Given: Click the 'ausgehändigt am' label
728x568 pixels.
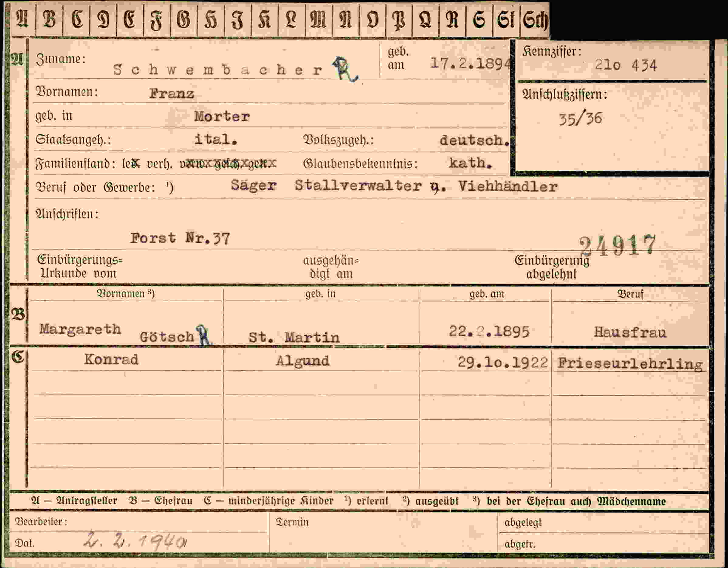Looking at the screenshot, I should point(331,267).
